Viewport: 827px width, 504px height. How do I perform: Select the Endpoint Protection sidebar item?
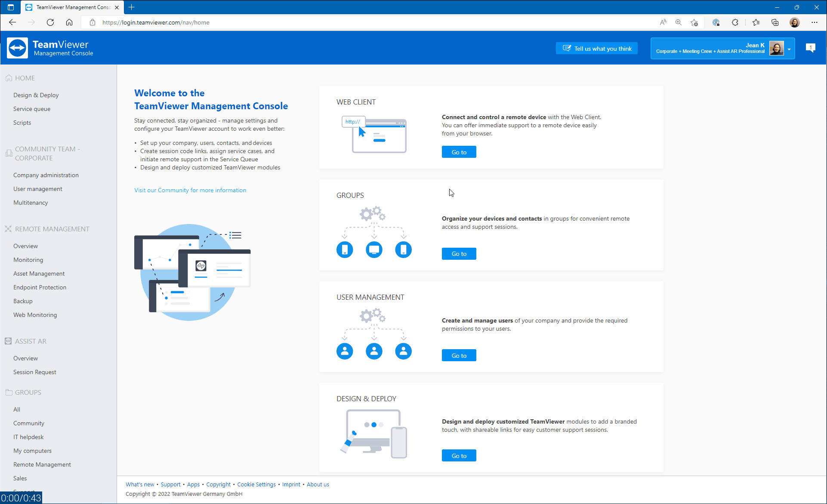pyautogui.click(x=40, y=287)
